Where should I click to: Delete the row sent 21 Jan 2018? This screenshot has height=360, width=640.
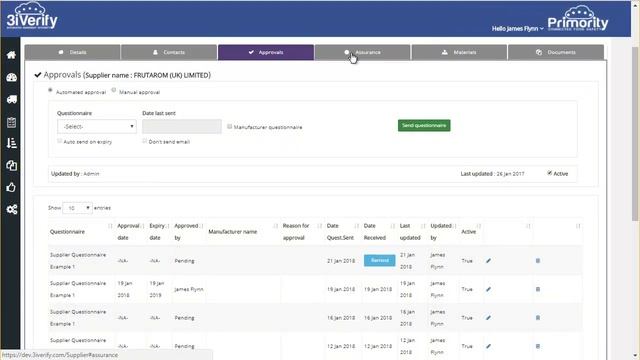[x=538, y=261]
